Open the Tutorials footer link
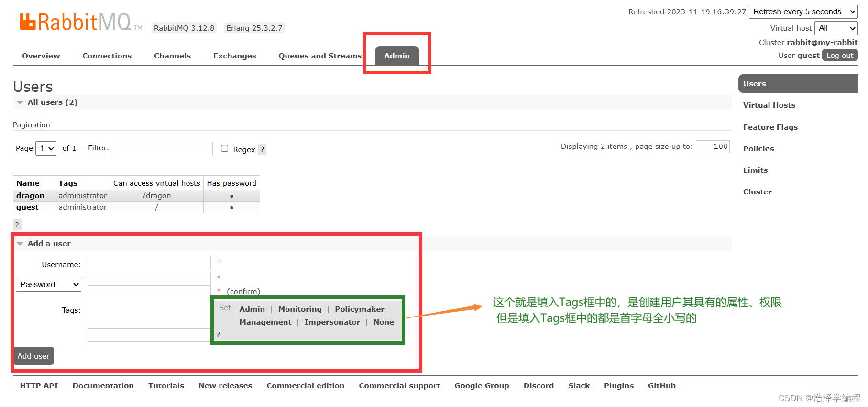 [166, 386]
